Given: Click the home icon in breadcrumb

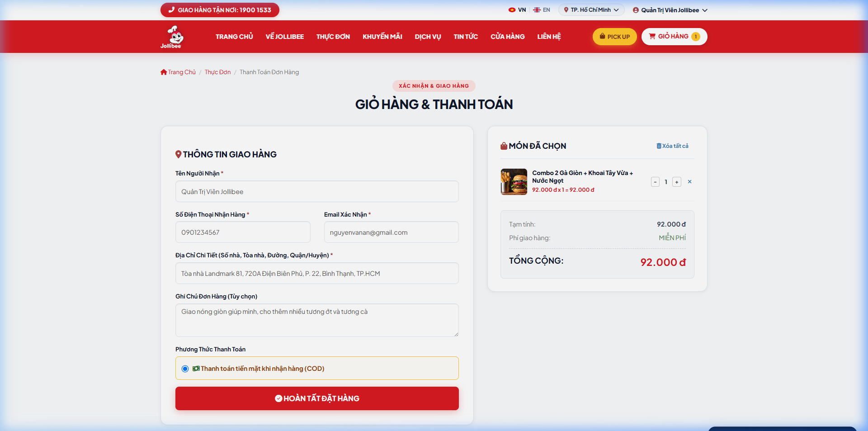Looking at the screenshot, I should pyautogui.click(x=164, y=72).
